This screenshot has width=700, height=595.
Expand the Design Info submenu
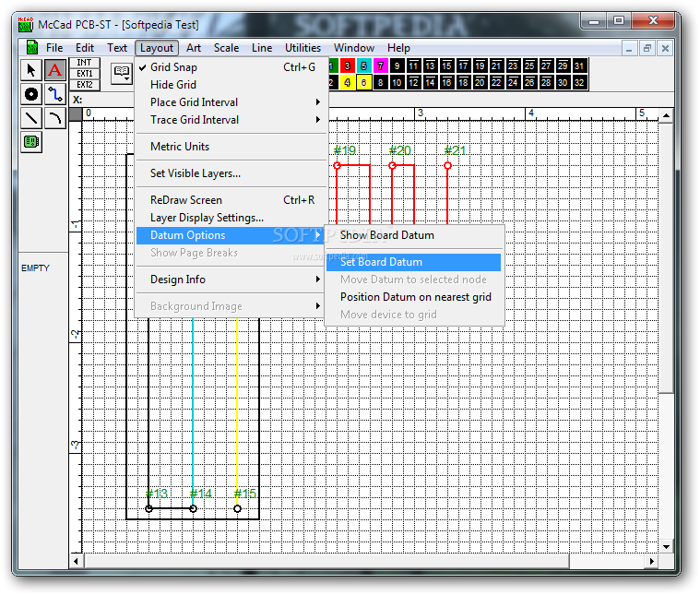[231, 280]
